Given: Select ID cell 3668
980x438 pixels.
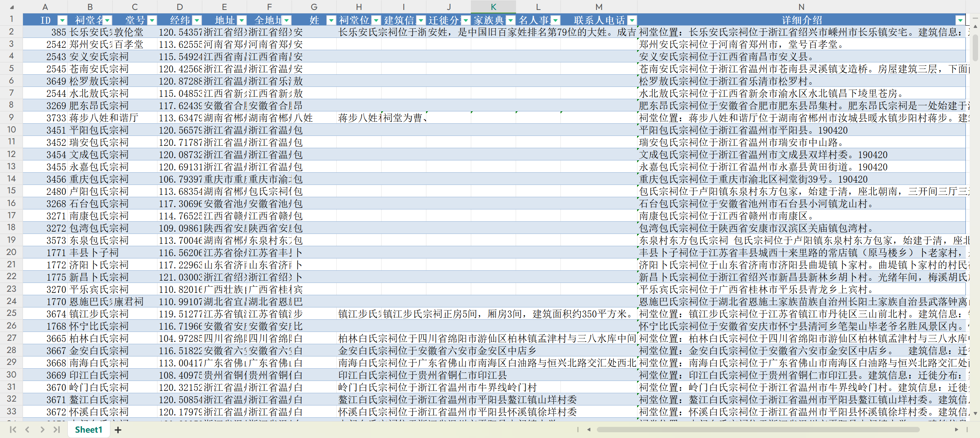Looking at the screenshot, I should tap(45, 363).
